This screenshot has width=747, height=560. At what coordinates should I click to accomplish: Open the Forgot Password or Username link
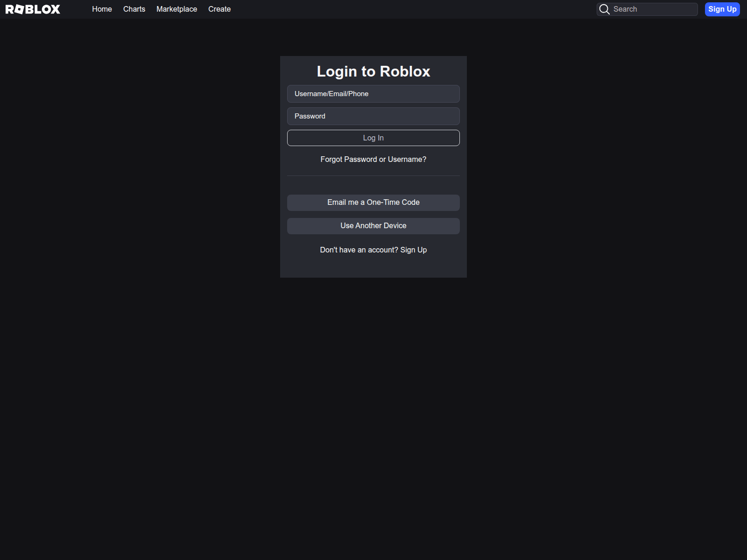tap(373, 160)
